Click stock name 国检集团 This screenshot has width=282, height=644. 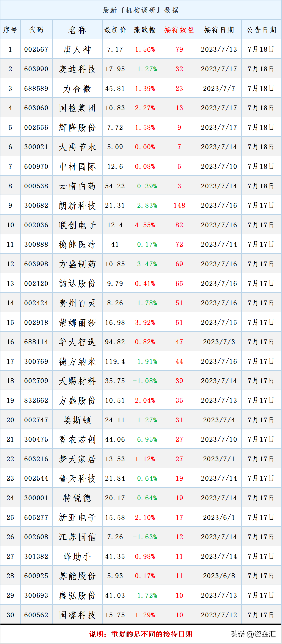coord(77,108)
